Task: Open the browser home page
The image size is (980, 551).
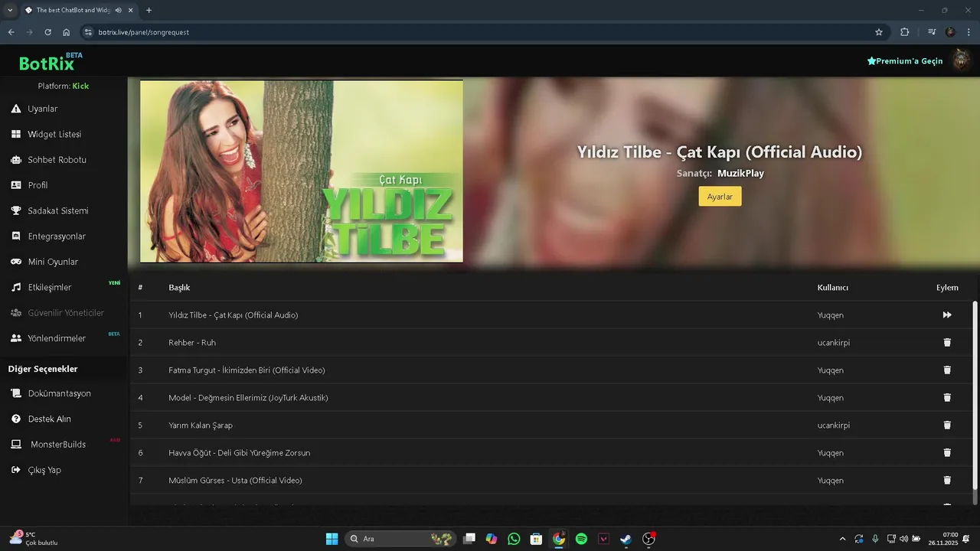Action: (x=67, y=32)
